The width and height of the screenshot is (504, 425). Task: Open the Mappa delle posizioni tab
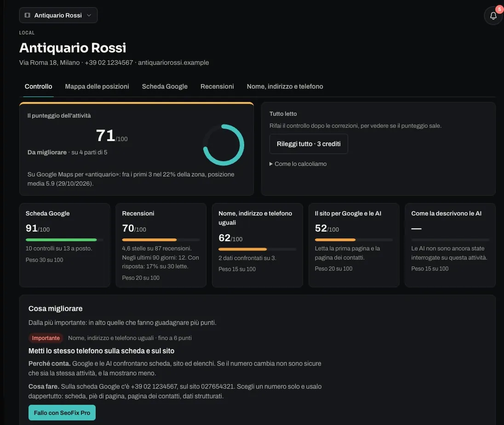(97, 86)
